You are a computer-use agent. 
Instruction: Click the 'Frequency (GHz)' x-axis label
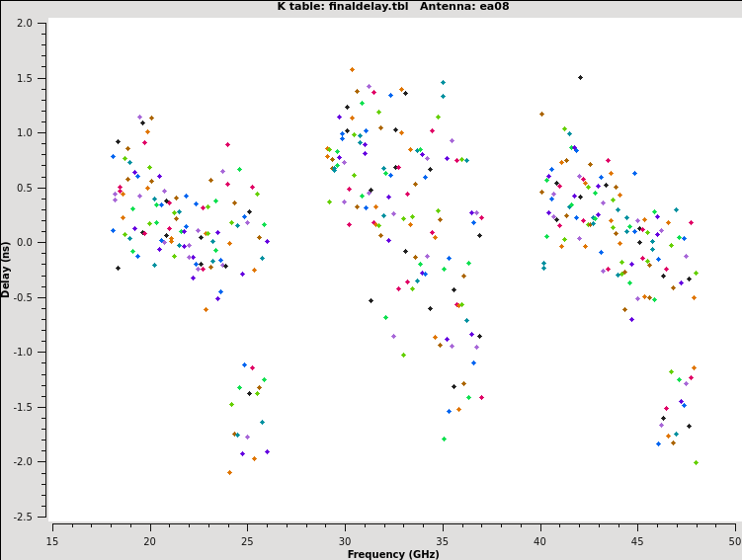394,554
